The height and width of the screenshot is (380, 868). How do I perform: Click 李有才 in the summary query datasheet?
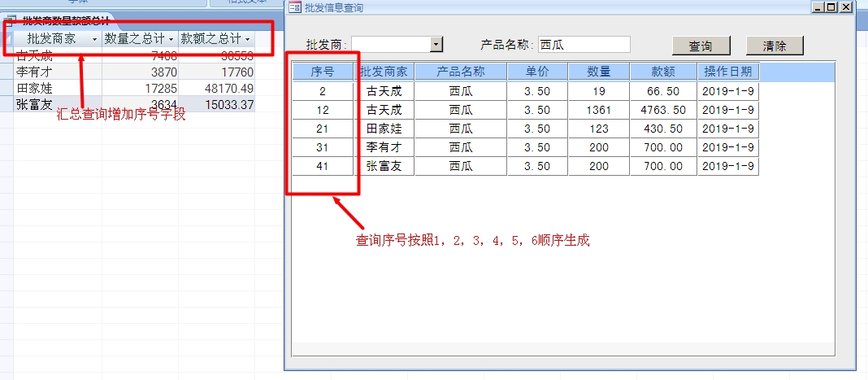coord(58,72)
